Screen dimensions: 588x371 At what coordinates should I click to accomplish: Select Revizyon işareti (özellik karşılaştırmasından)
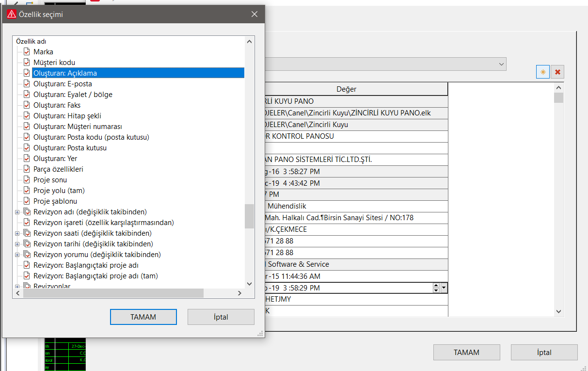pyautogui.click(x=104, y=223)
